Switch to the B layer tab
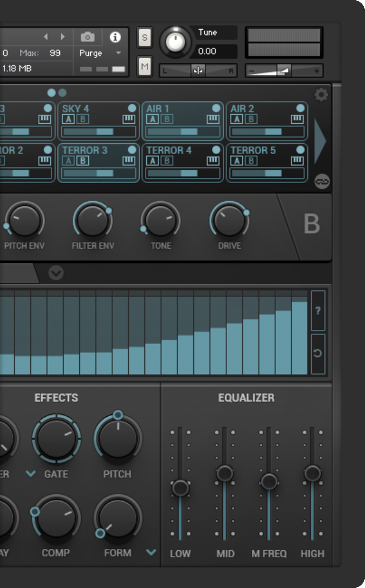The height and width of the screenshot is (588, 365). point(312,224)
